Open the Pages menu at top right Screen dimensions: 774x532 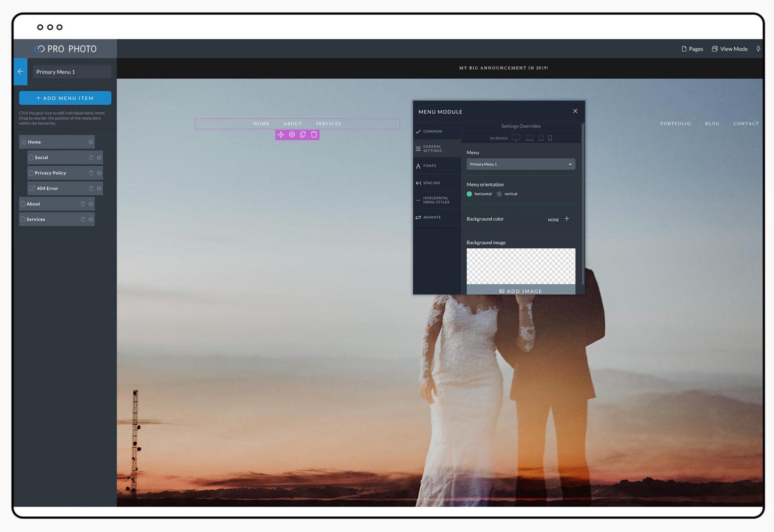point(692,48)
